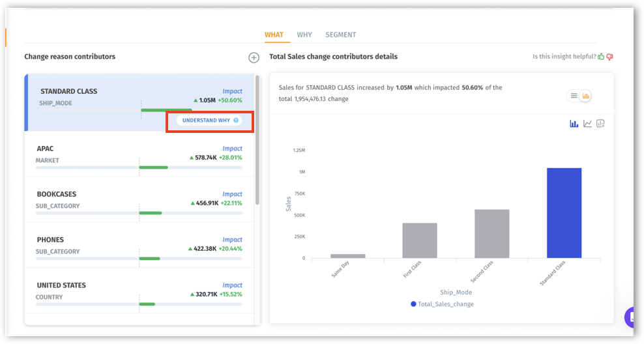This screenshot has height=344, width=644.
Task: Switch to the WHY tab
Action: tap(304, 35)
